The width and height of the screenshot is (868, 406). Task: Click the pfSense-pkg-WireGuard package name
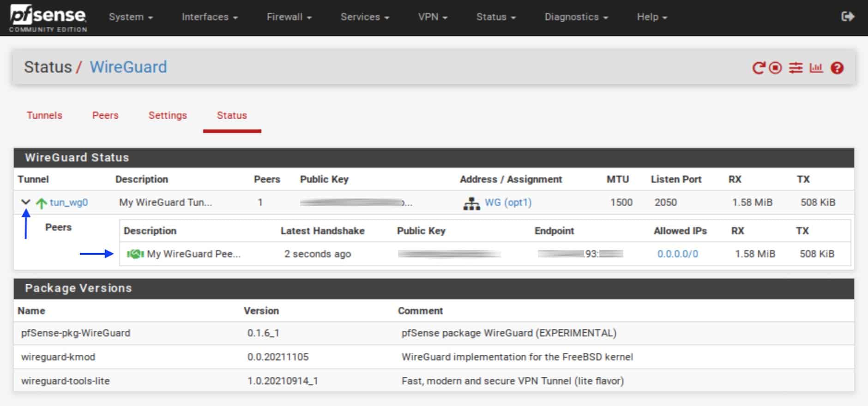[x=76, y=333]
